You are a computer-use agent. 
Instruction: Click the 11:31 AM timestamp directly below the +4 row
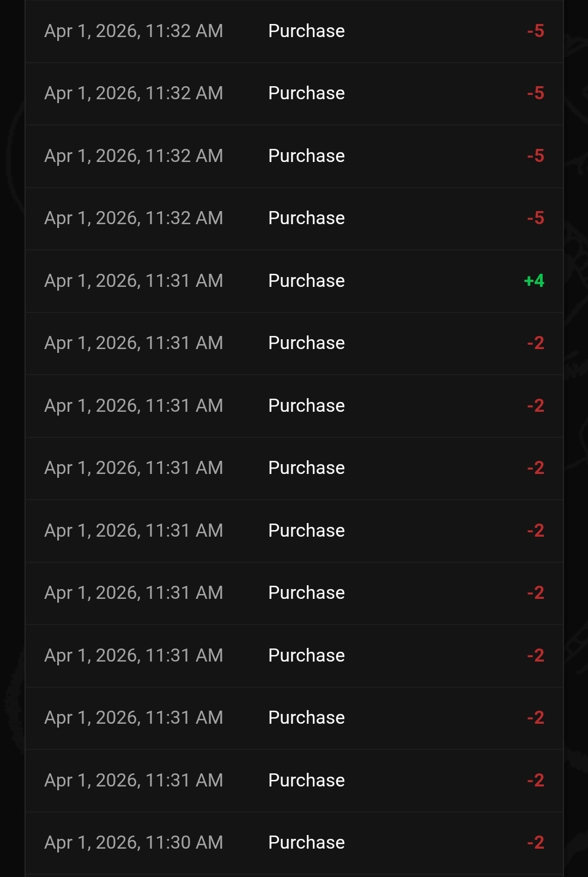coord(134,343)
